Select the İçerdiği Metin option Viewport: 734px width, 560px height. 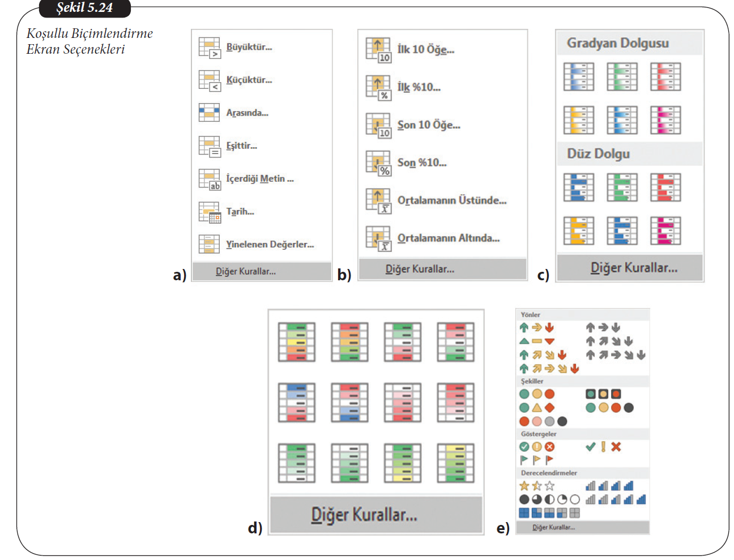[259, 179]
